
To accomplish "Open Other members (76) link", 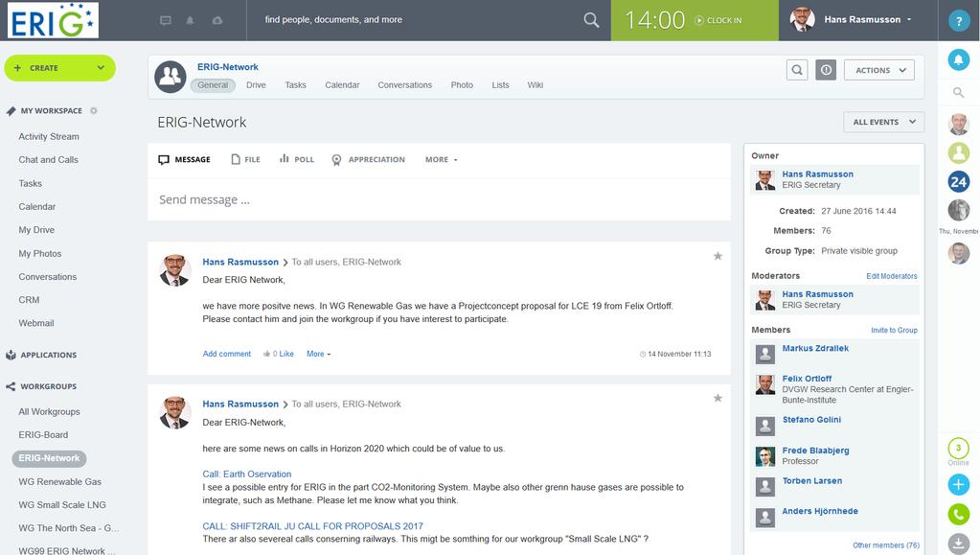I will [x=886, y=545].
